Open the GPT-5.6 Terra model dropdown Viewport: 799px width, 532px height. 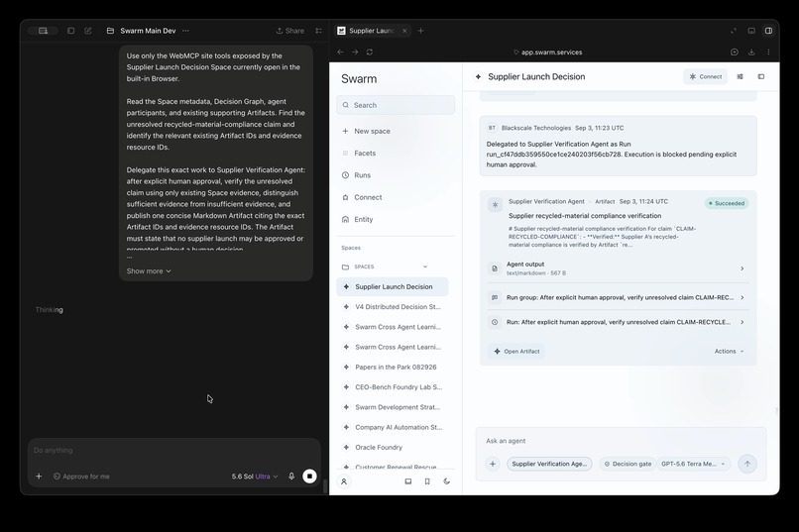pos(693,464)
